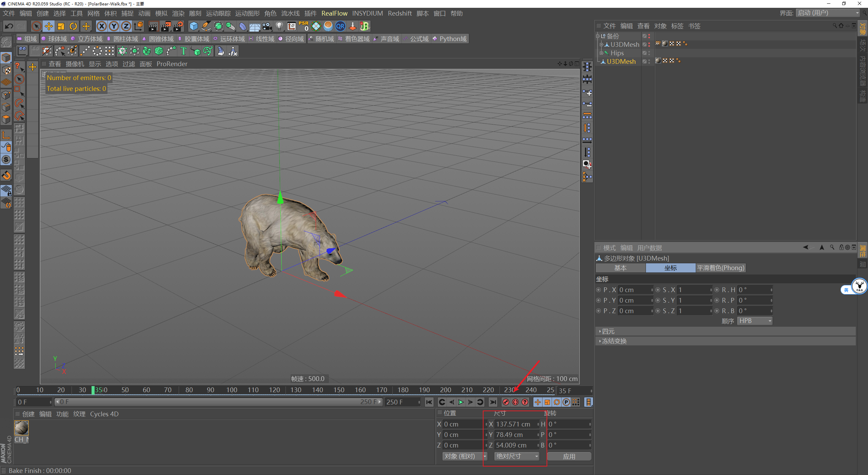Toggle the X axis lock
The width and height of the screenshot is (868, 475).
pos(101,26)
